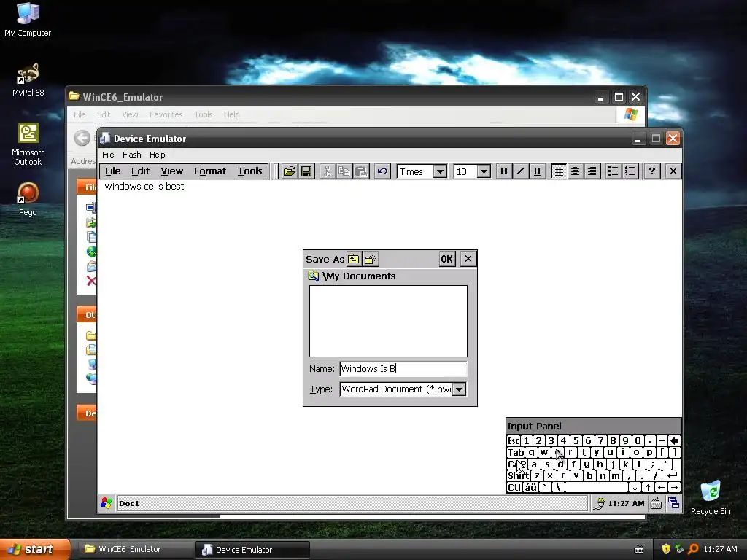Open the Times font dropdown
This screenshot has width=747, height=560.
tap(440, 171)
